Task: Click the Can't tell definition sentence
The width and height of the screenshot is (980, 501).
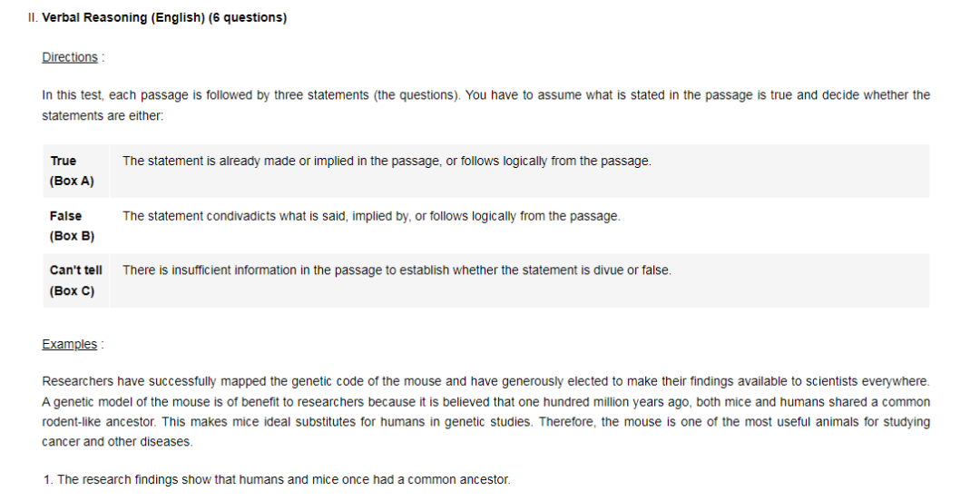Action: tap(397, 270)
